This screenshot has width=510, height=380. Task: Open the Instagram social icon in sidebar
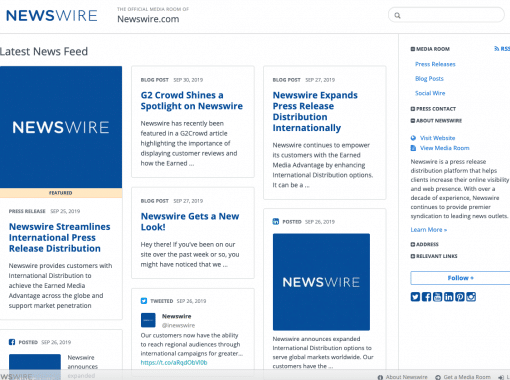click(471, 297)
